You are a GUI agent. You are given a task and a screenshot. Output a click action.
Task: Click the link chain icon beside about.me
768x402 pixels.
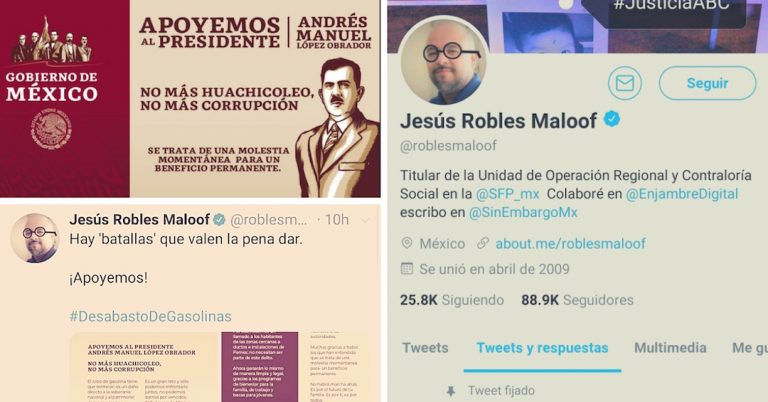pos(483,243)
